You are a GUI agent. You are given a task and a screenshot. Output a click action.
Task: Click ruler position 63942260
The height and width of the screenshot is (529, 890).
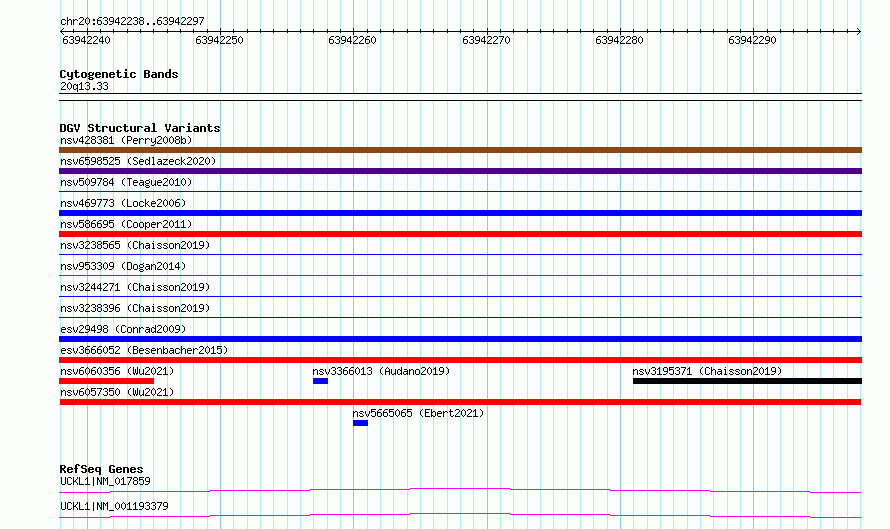point(352,40)
